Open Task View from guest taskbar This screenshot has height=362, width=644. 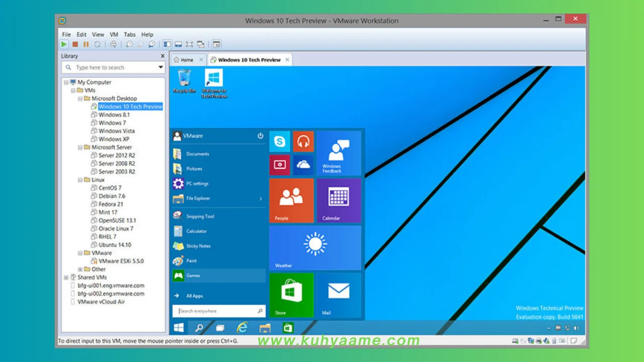220,328
